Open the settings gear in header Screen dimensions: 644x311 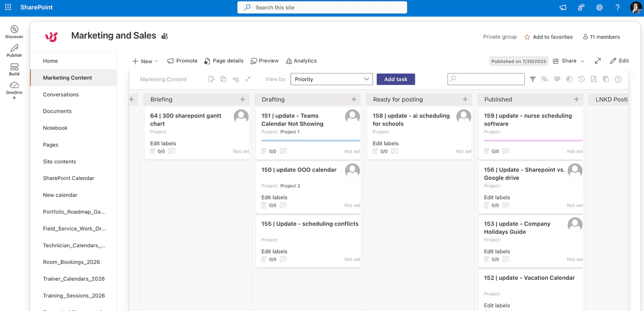point(599,7)
